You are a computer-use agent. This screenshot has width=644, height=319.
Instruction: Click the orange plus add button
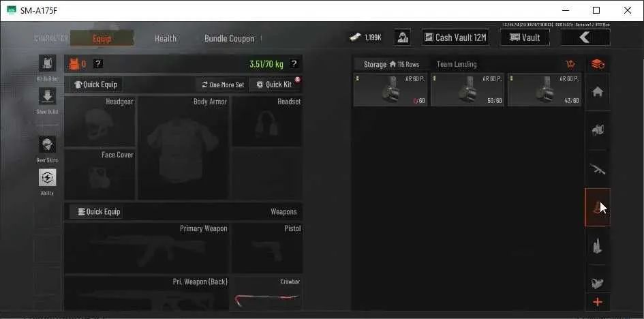tap(598, 302)
